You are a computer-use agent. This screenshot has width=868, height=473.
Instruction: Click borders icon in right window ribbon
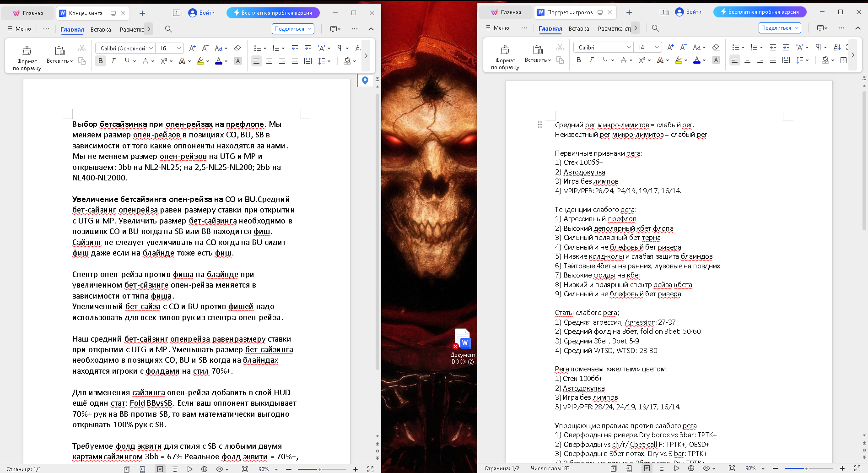[843, 60]
